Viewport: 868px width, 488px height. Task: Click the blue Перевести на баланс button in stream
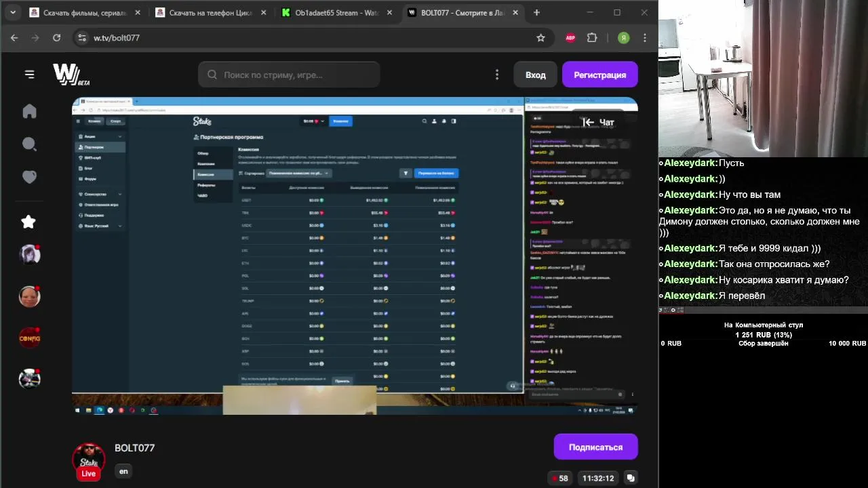coord(436,174)
